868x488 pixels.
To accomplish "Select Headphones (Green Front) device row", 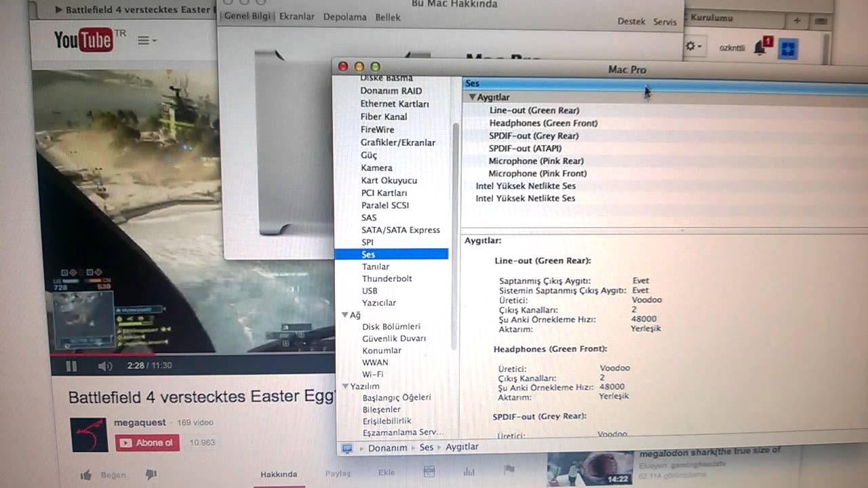I will (x=543, y=123).
